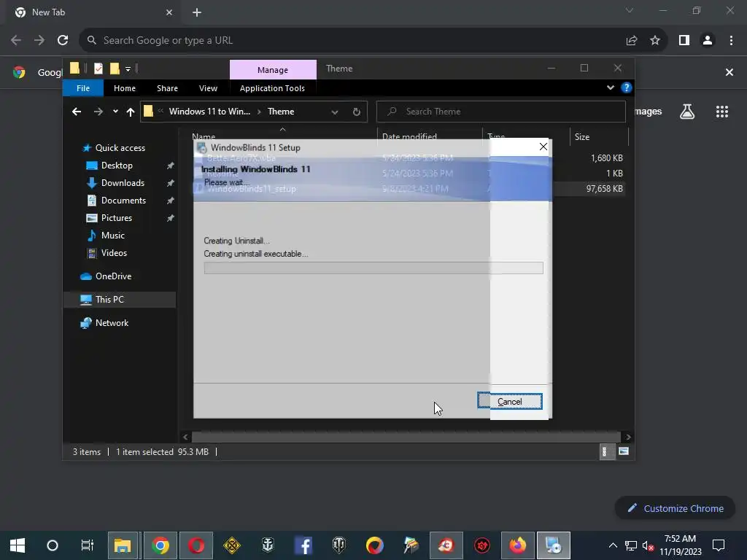Open the Windows Start menu

coord(18,545)
